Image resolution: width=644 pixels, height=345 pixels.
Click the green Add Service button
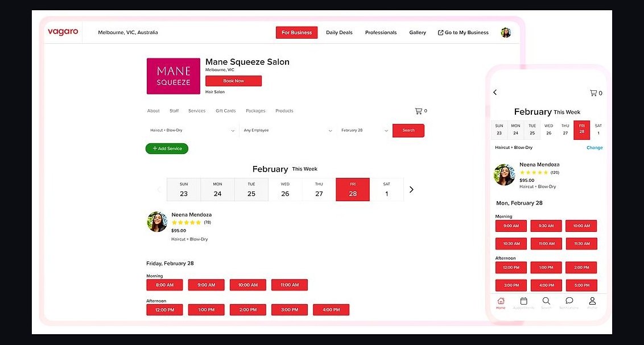[167, 148]
